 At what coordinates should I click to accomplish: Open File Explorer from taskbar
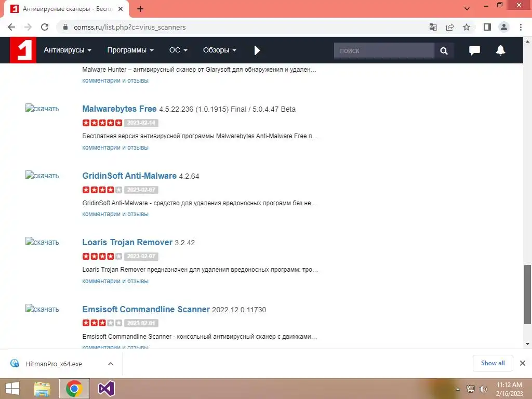pyautogui.click(x=42, y=389)
